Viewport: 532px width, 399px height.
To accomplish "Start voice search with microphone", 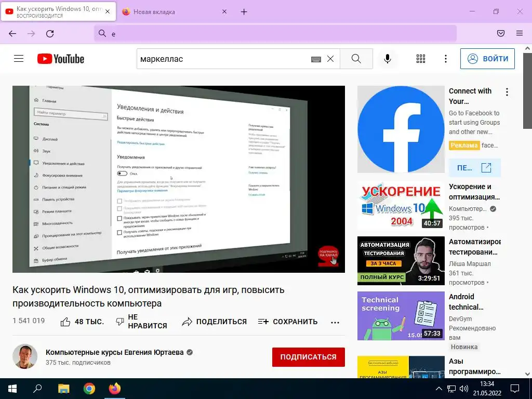I will coord(387,59).
